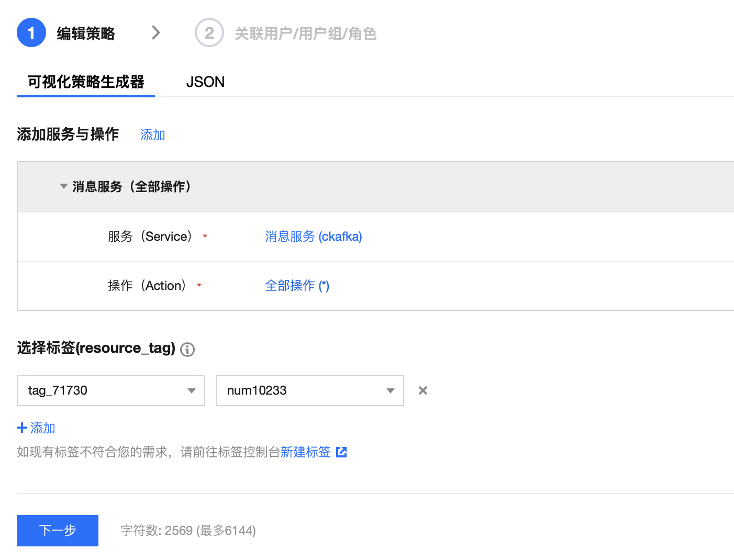Click the 添加服务与操作 heading
Image resolution: width=734 pixels, height=560 pixels.
point(68,135)
